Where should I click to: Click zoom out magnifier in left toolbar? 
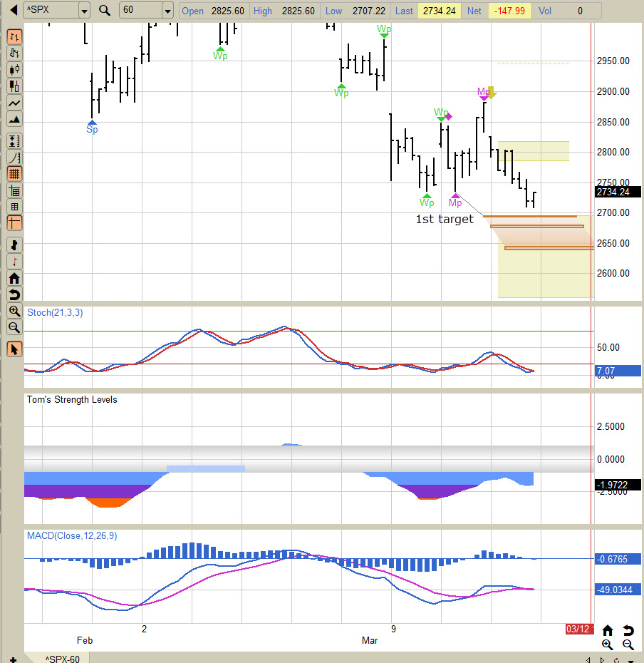click(x=14, y=328)
